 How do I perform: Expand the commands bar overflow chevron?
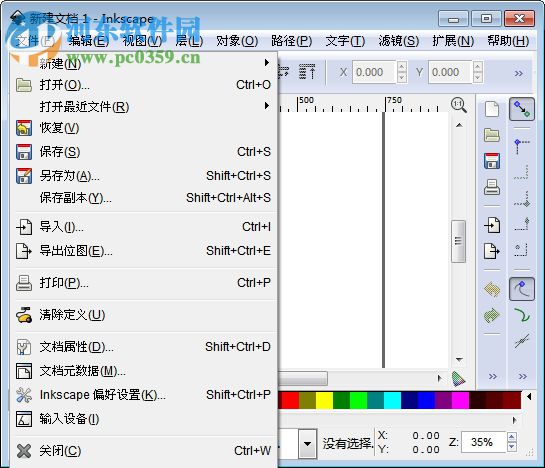[x=493, y=376]
